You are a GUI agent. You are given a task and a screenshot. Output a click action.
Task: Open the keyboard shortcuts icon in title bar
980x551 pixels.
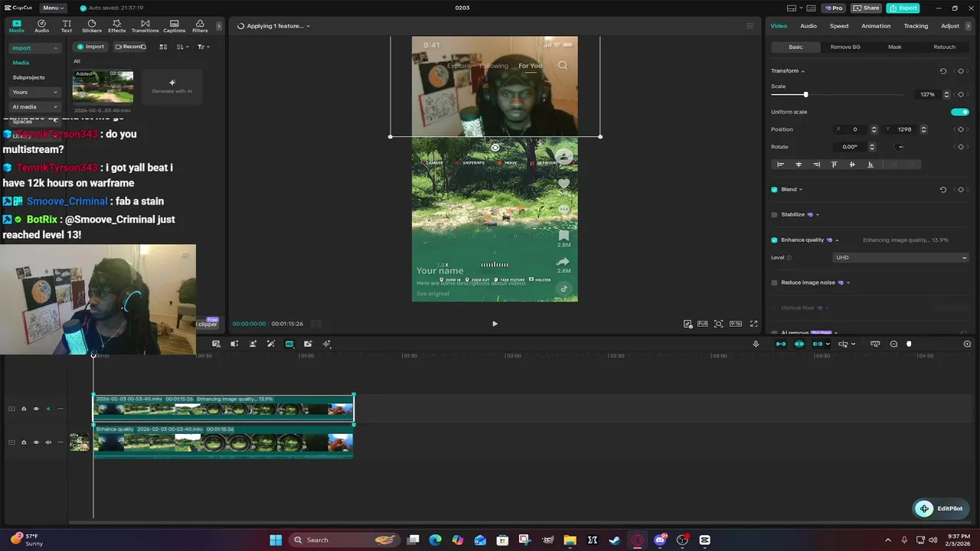[x=810, y=8]
